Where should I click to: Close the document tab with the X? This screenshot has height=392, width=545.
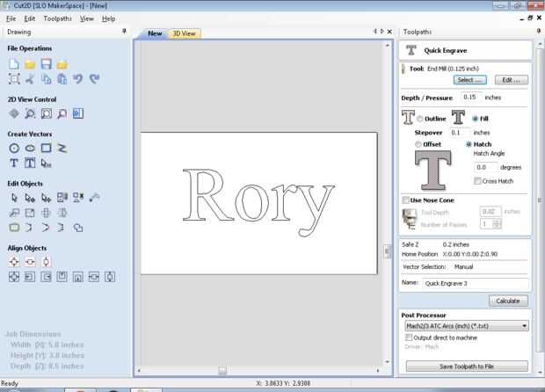tap(389, 32)
